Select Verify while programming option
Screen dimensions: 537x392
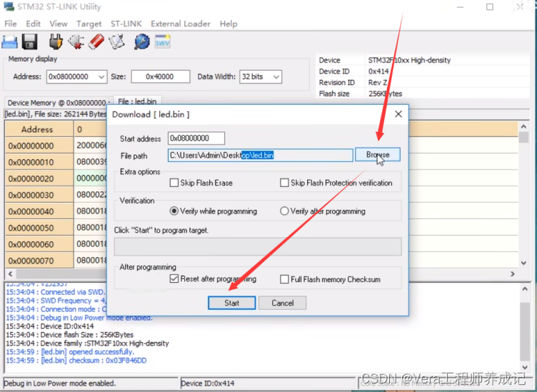[174, 211]
